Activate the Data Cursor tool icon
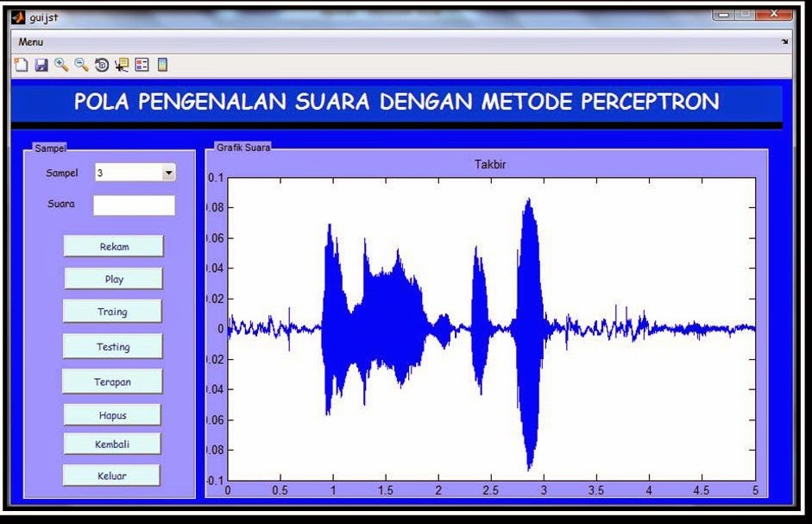 pos(122,65)
